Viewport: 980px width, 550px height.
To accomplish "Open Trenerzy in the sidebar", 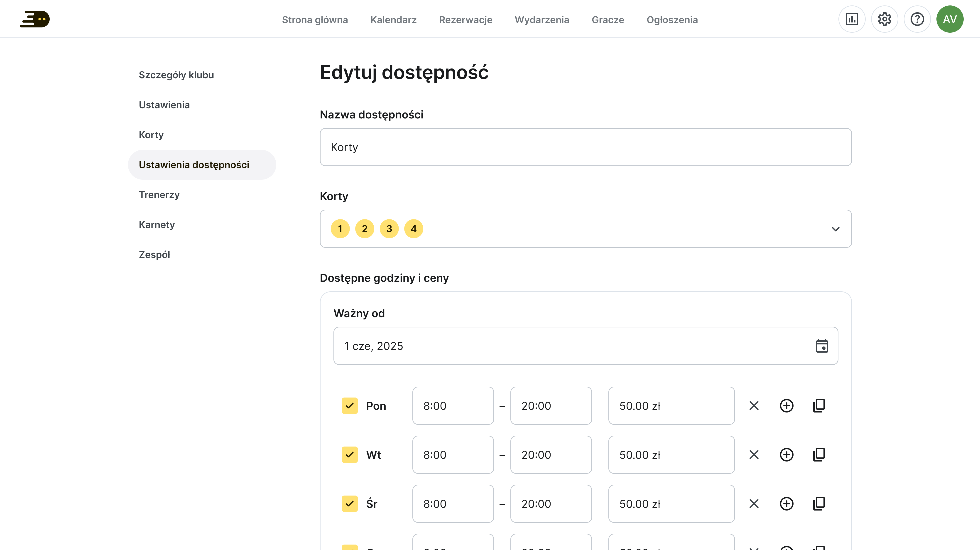I will point(159,194).
